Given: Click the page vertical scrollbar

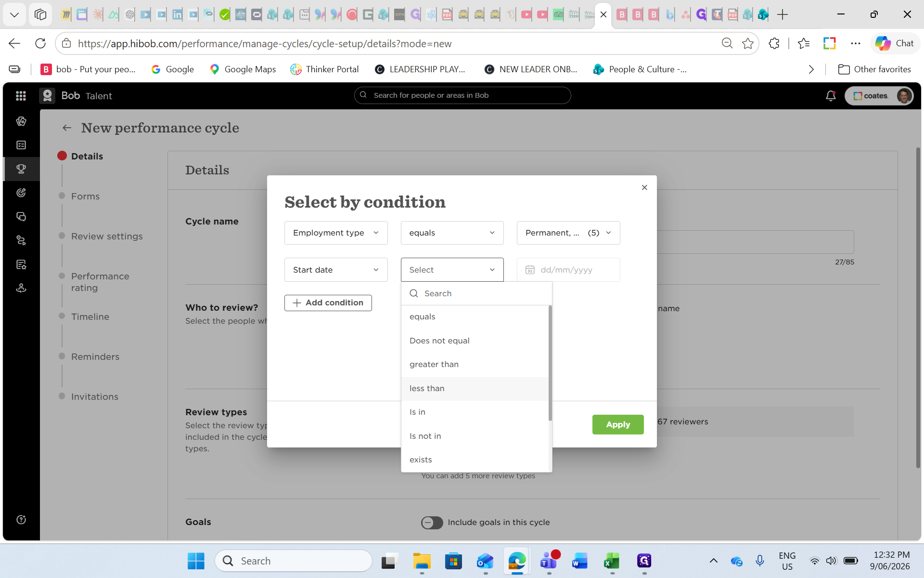Looking at the screenshot, I should click(918, 308).
